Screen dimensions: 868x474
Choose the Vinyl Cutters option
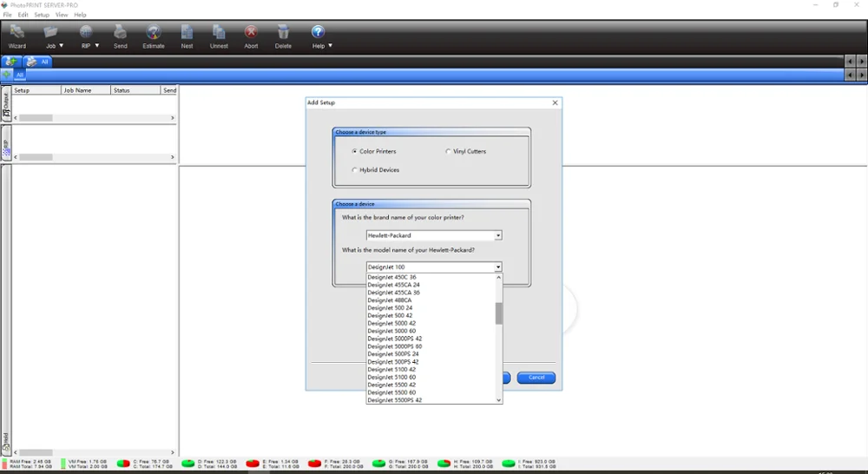pyautogui.click(x=448, y=151)
